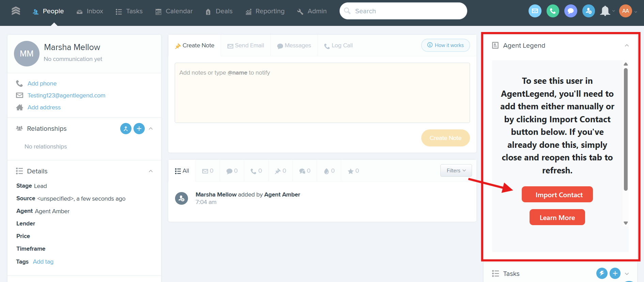Screen dimensions: 644x282
Task: Open Calendar in the top navigation
Action: coord(174,11)
